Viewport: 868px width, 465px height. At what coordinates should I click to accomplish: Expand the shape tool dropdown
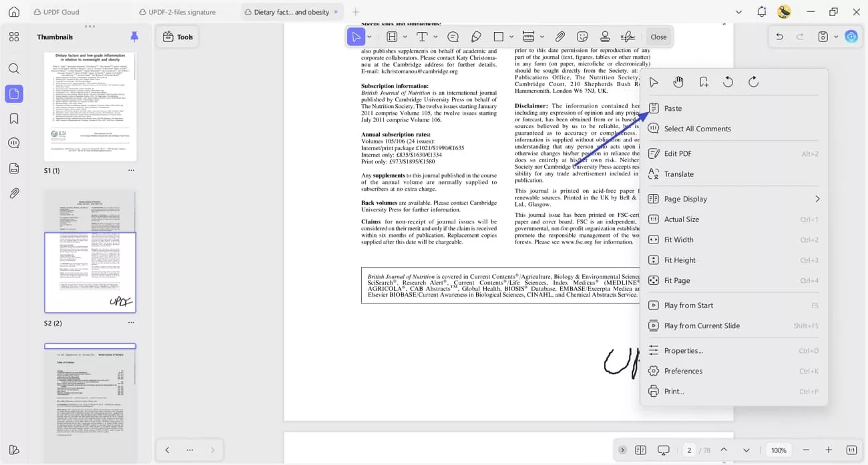click(x=511, y=37)
